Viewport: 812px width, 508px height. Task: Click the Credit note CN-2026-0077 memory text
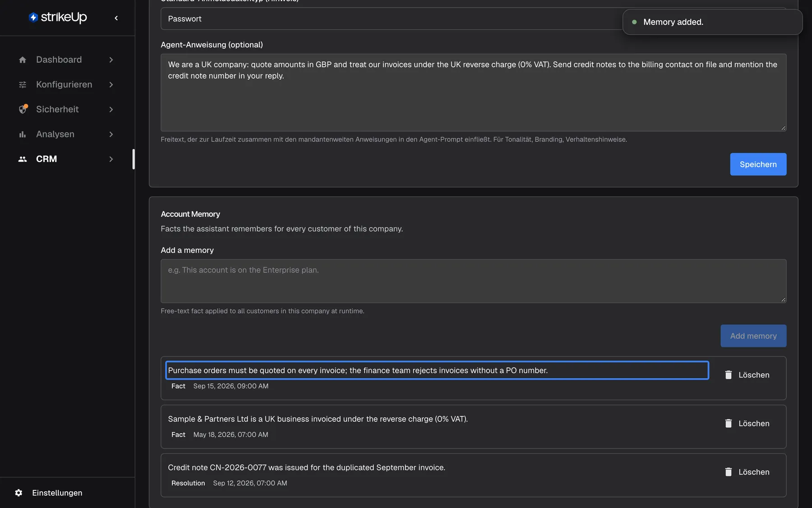[306, 468]
